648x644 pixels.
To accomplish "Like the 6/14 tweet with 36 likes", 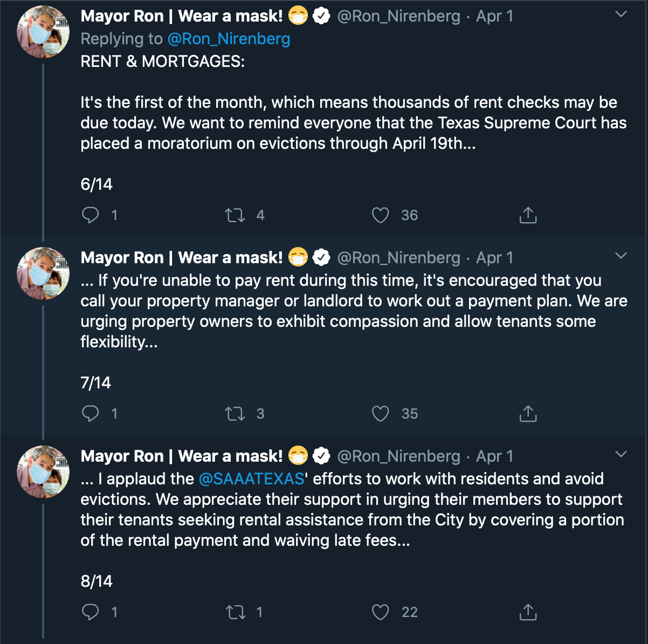I will click(x=381, y=215).
